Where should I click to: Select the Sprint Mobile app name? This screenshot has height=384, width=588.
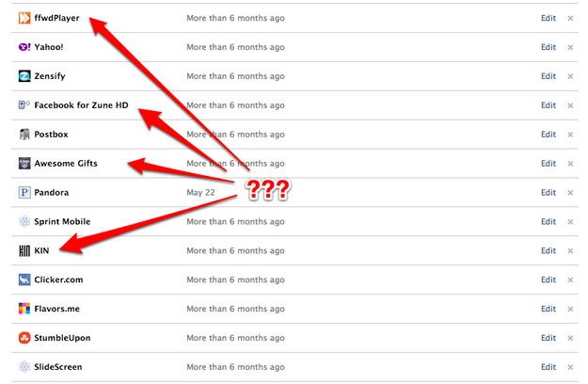[62, 221]
